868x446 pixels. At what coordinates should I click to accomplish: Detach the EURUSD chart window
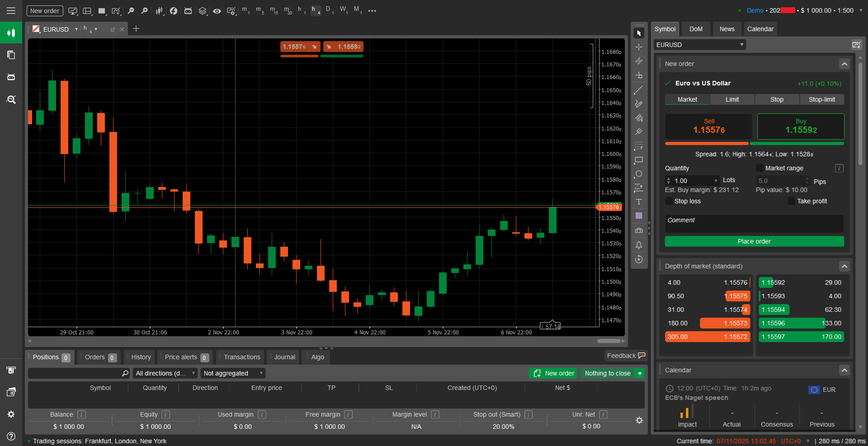point(113,29)
